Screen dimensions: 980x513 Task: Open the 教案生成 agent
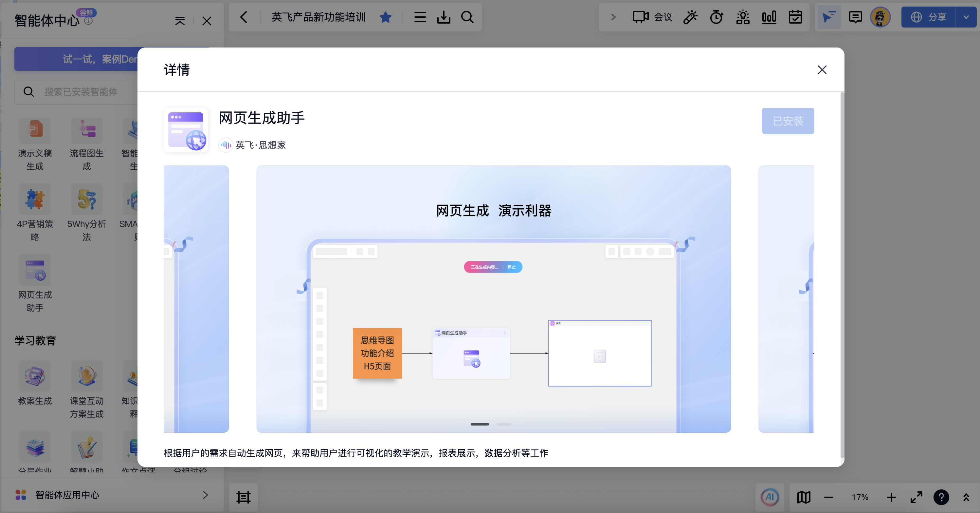point(35,384)
